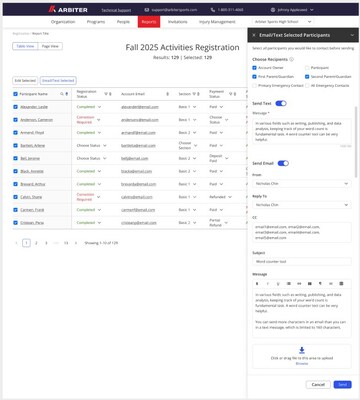
Task: Sort by the Section column icon
Action: click(198, 94)
